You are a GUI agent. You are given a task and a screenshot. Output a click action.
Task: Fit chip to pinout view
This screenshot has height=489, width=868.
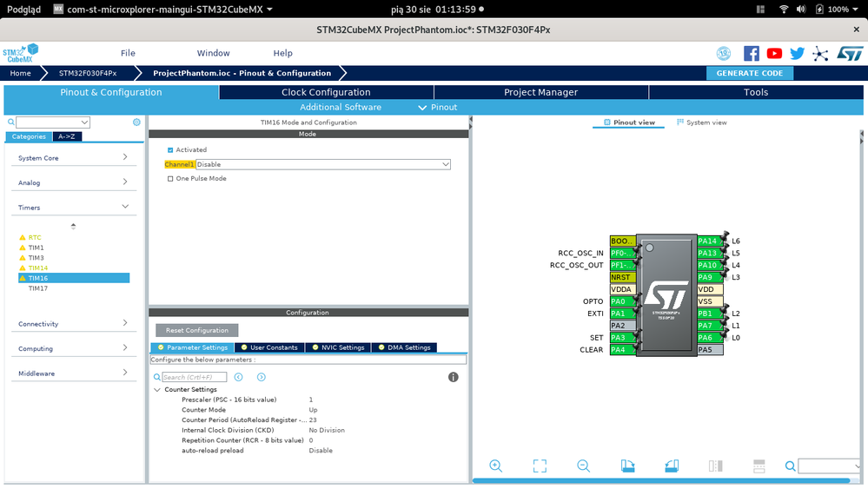(540, 466)
